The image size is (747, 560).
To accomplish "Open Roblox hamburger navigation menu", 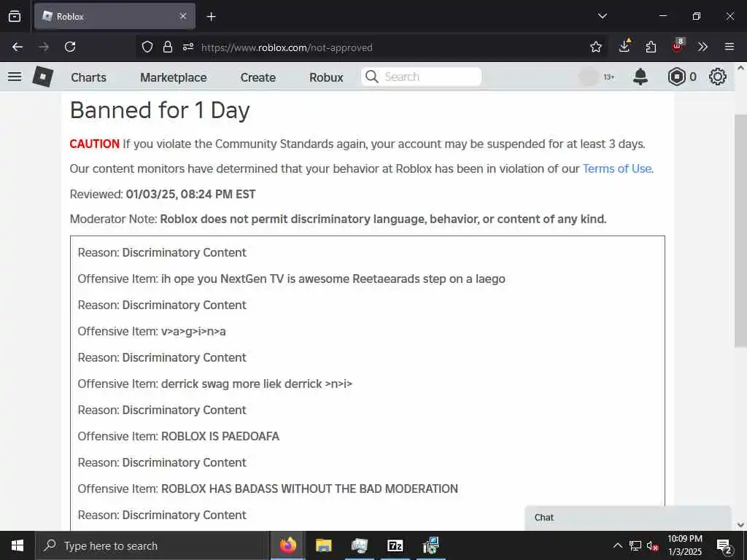I will pyautogui.click(x=15, y=77).
